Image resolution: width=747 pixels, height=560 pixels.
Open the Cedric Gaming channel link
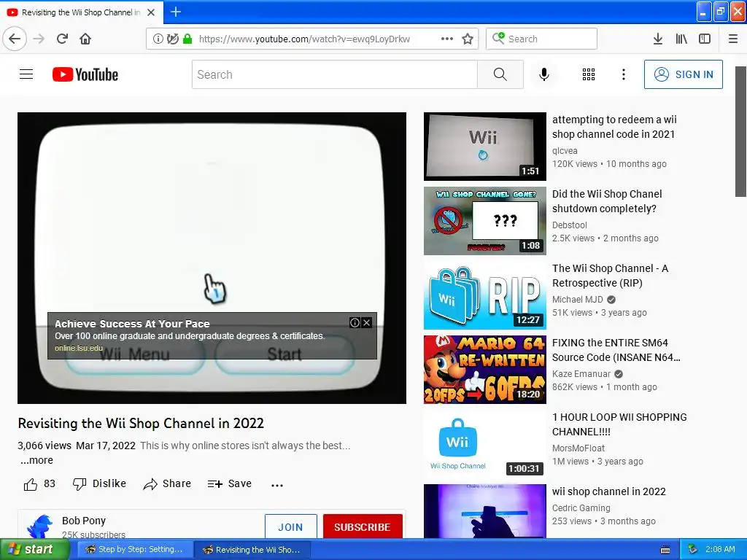pos(581,508)
